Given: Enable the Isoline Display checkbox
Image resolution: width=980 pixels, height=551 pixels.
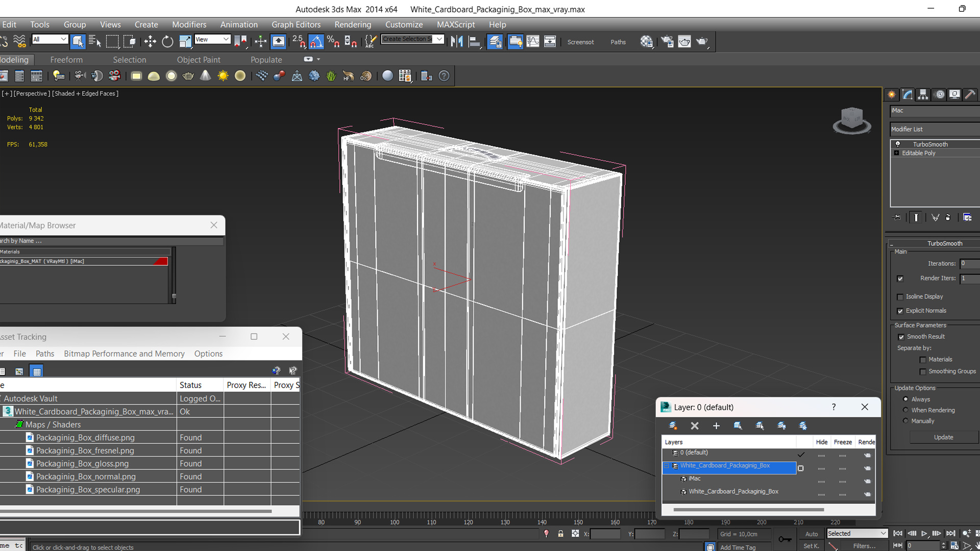Looking at the screenshot, I should pyautogui.click(x=900, y=297).
